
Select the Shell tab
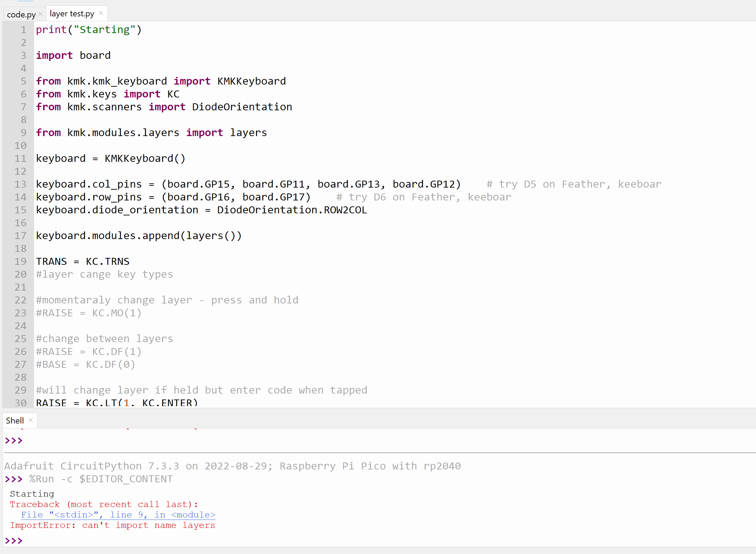pyautogui.click(x=15, y=420)
